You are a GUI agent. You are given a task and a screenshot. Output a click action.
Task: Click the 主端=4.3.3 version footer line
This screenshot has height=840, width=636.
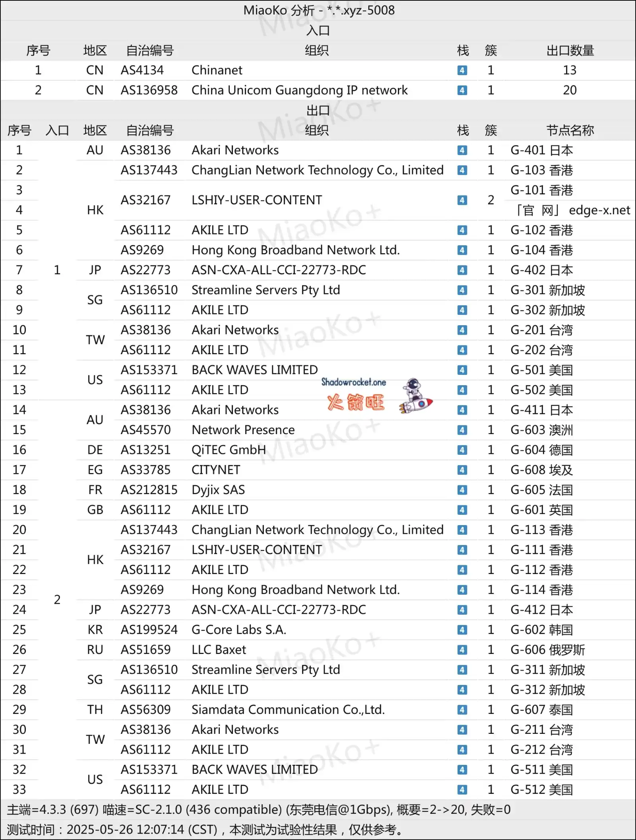click(x=259, y=810)
